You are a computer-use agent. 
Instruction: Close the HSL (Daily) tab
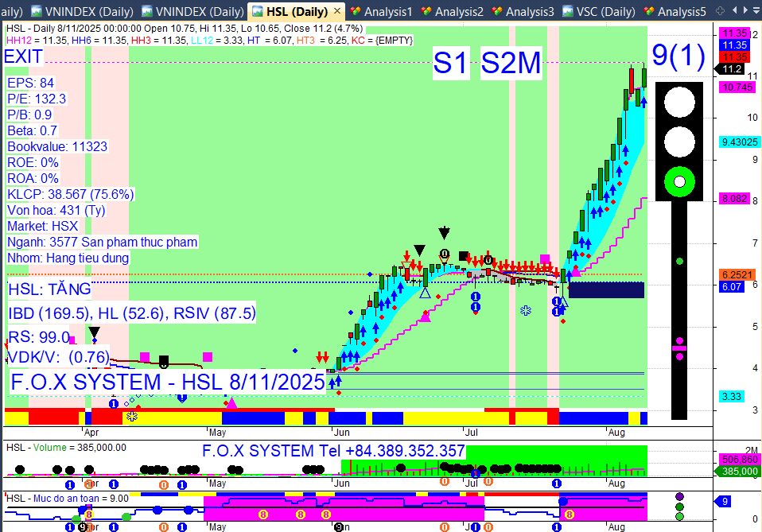(336, 10)
